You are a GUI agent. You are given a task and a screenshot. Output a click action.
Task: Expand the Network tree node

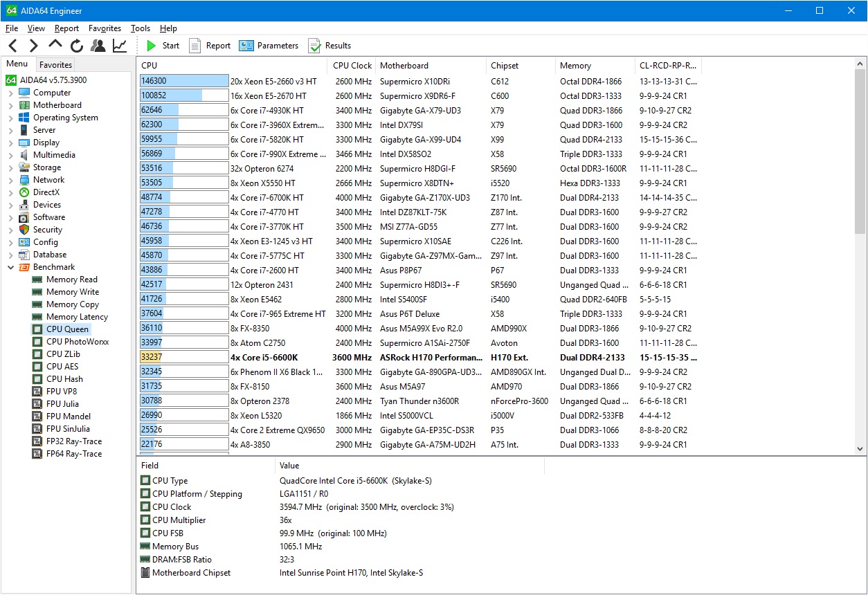pos(10,180)
